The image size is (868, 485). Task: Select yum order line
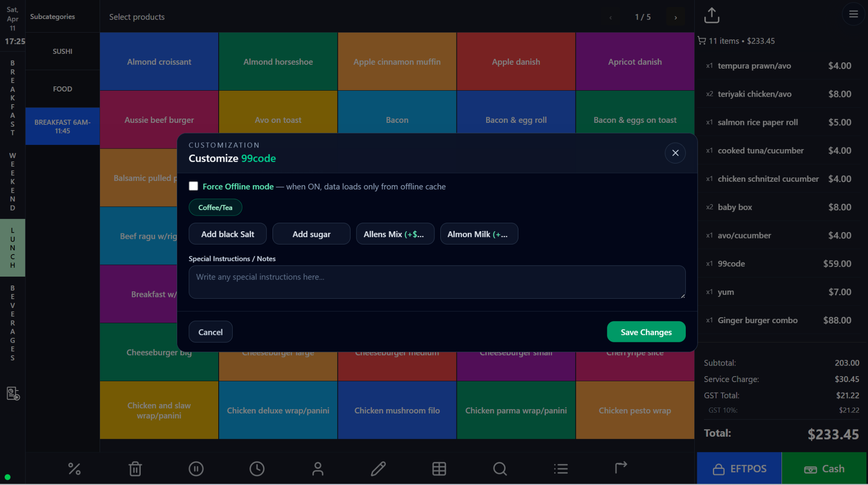tap(779, 292)
